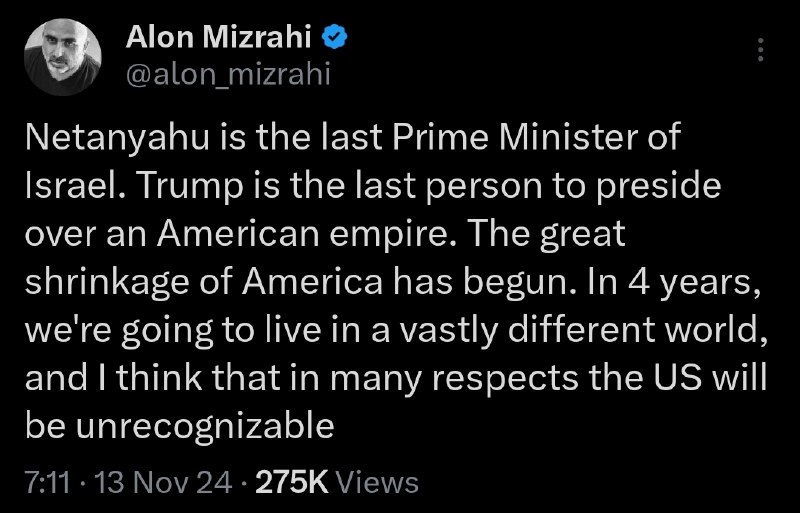Click the words Prime Minister in the tweet
Viewport: 800px width, 513px height.
[x=516, y=138]
